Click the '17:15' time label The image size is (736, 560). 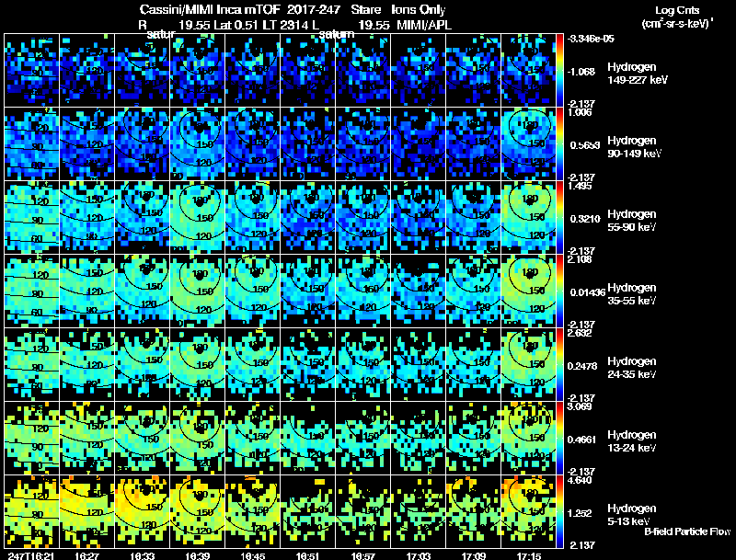pyautogui.click(x=528, y=556)
